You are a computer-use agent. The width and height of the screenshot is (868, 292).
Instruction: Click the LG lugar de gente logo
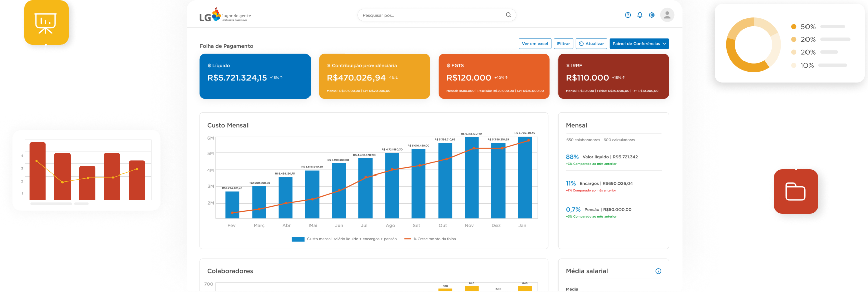coord(225,16)
